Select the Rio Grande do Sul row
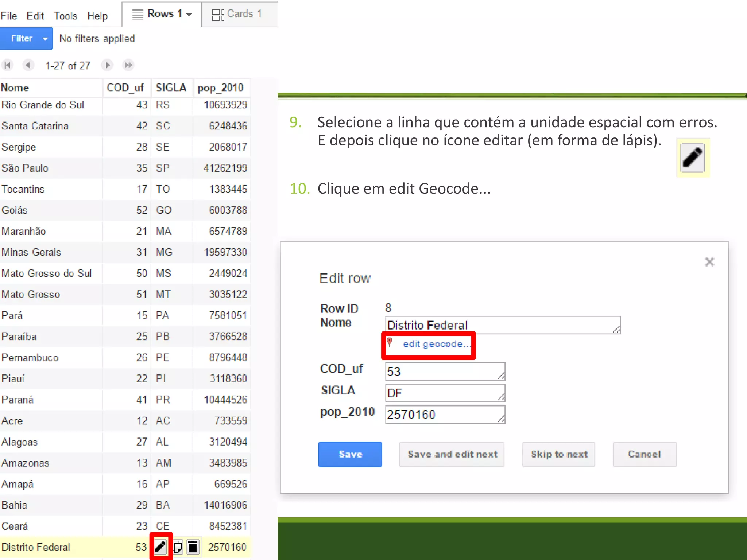Image resolution: width=747 pixels, height=560 pixels. click(x=125, y=105)
